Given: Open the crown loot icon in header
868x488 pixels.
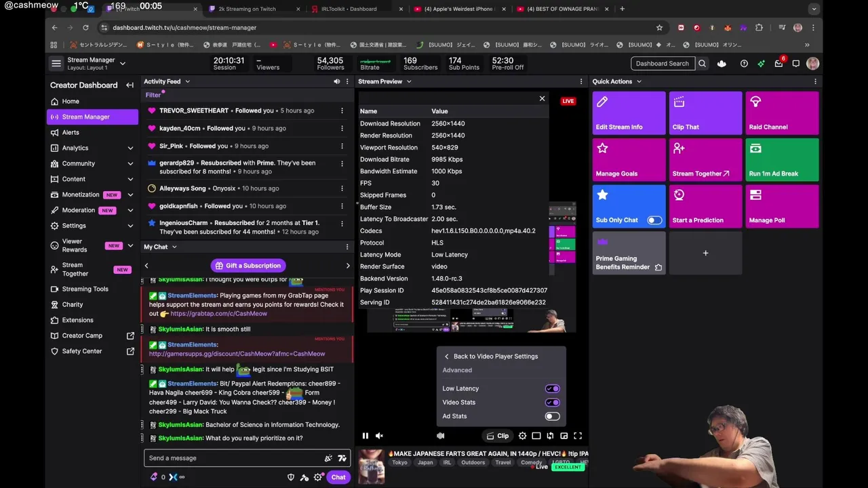Looking at the screenshot, I should click(x=722, y=64).
